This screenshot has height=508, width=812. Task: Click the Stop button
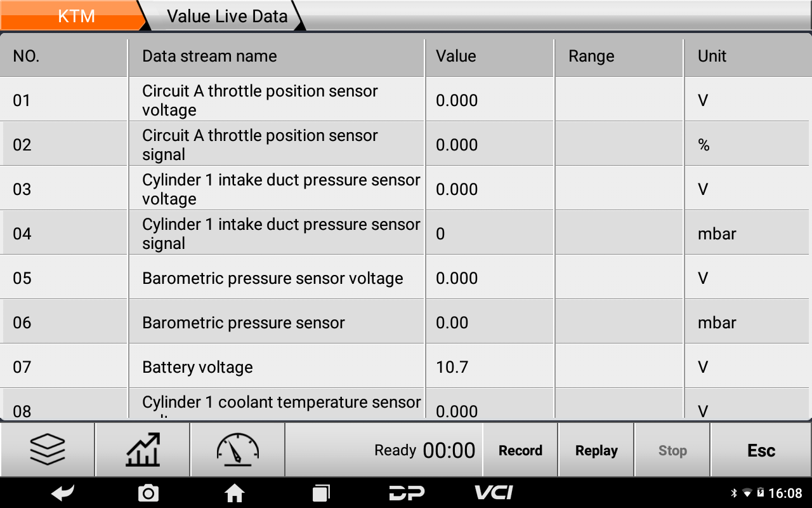(x=672, y=450)
